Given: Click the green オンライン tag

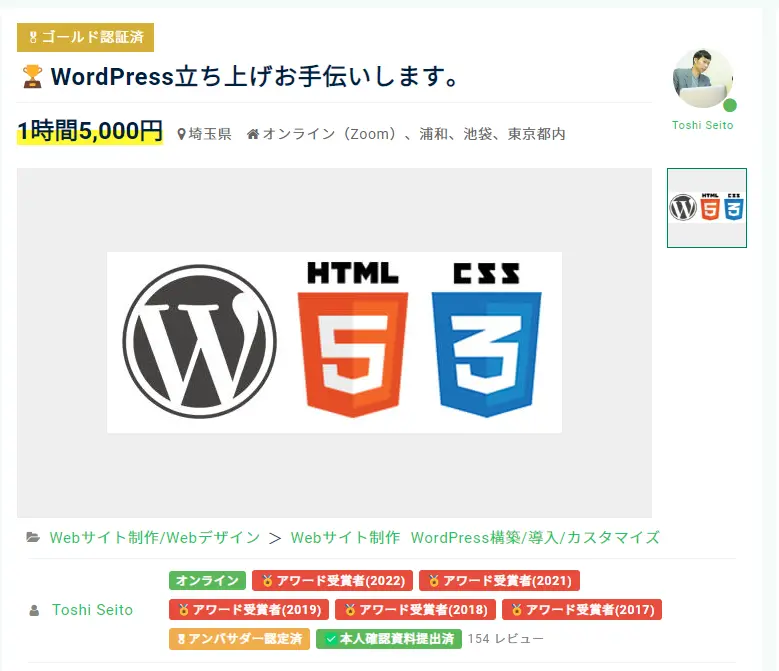Looking at the screenshot, I should tap(207, 581).
